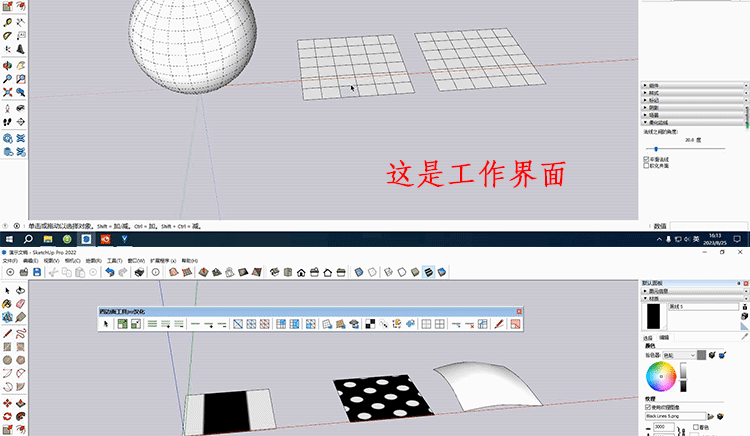The image size is (750, 436).
Task: Choose the pink Eraser tool
Action: pyautogui.click(x=21, y=304)
